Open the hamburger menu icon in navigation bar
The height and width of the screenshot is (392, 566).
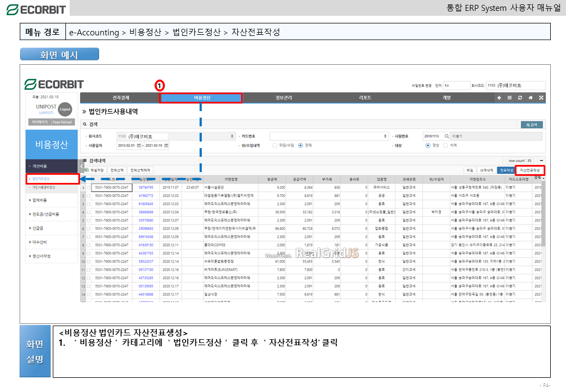pos(510,98)
